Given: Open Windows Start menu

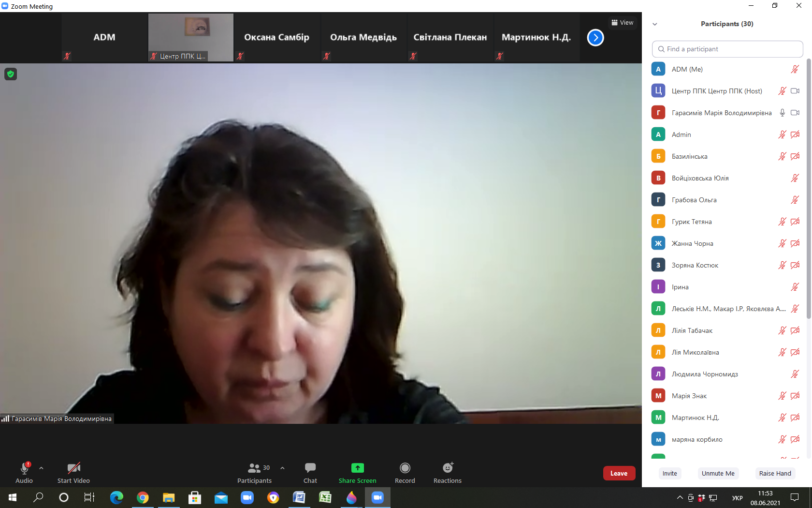Looking at the screenshot, I should pyautogui.click(x=13, y=497).
